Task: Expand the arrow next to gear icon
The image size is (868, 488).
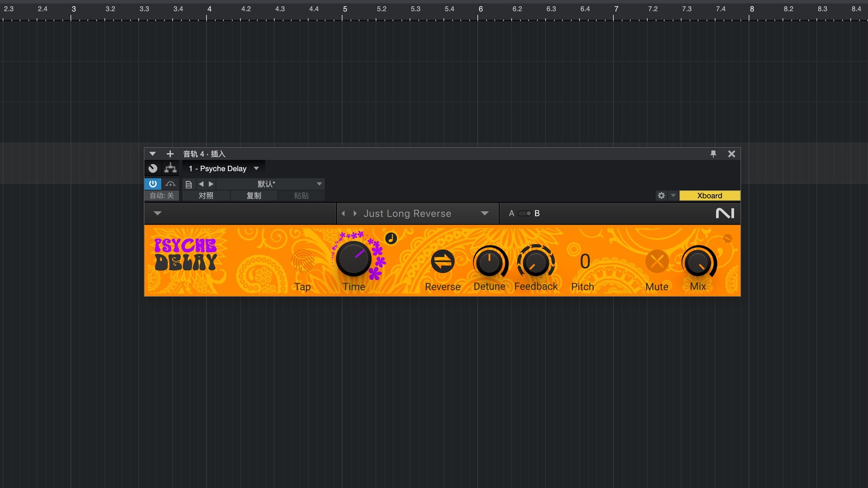Action: pos(673,196)
